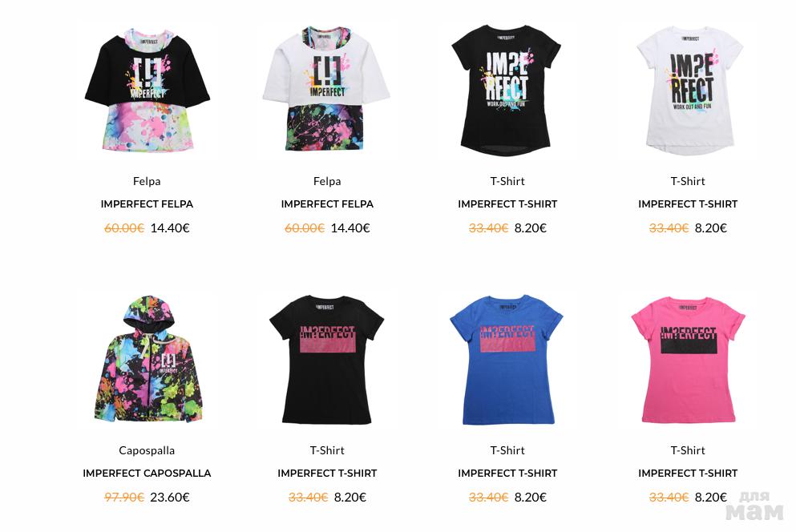Click the для мам watermark logo
This screenshot has width=796, height=532.
click(x=754, y=506)
